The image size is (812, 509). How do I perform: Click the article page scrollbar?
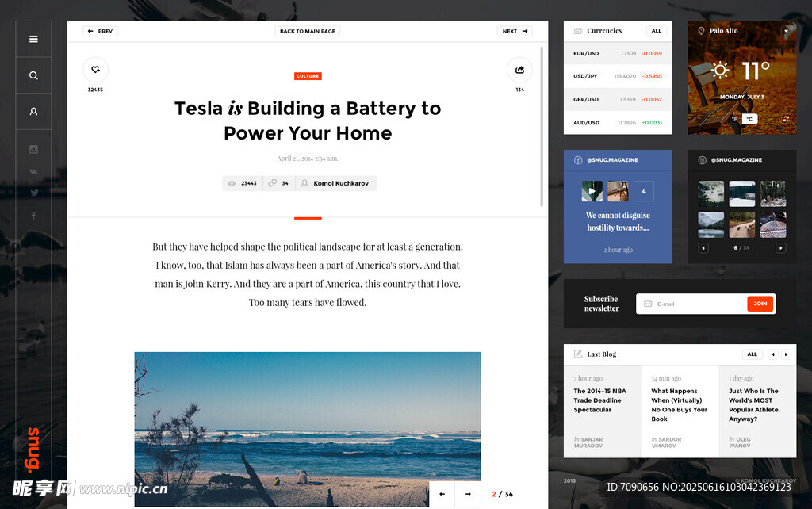pyautogui.click(x=542, y=127)
